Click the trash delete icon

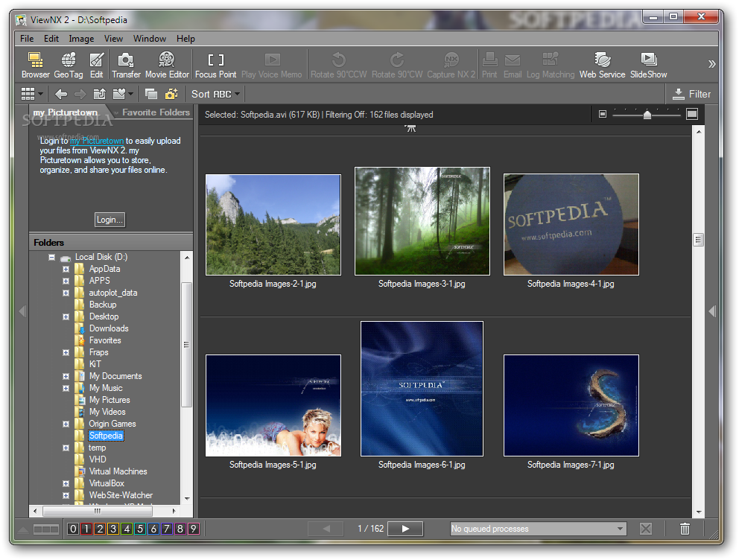[x=685, y=529]
